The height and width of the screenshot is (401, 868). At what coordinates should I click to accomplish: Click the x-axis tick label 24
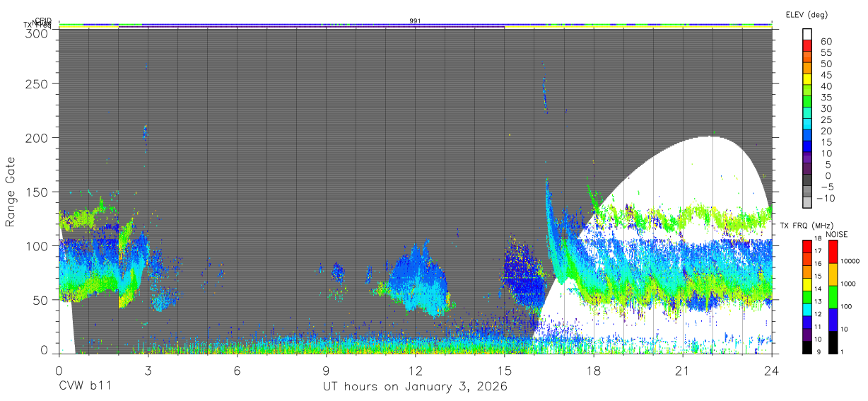[x=771, y=371]
